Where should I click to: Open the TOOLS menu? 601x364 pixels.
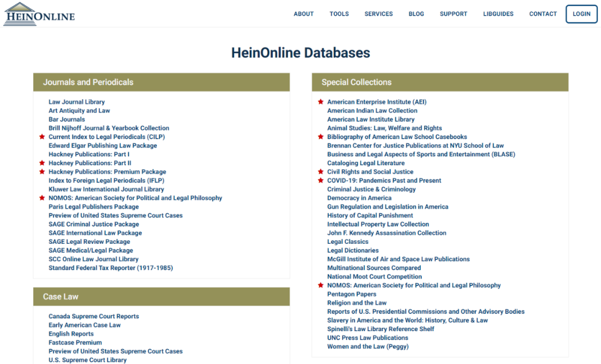coord(339,14)
